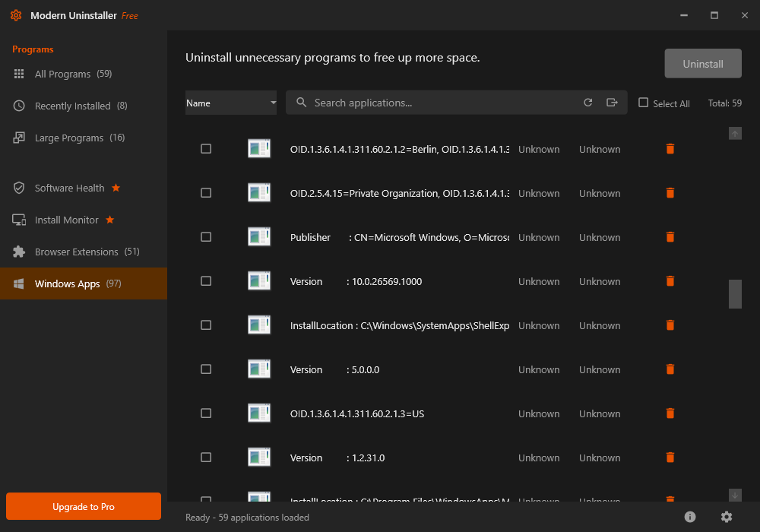The width and height of the screenshot is (760, 532).
Task: Click trash icon for Version 10.0.26569.1000
Action: coord(670,281)
